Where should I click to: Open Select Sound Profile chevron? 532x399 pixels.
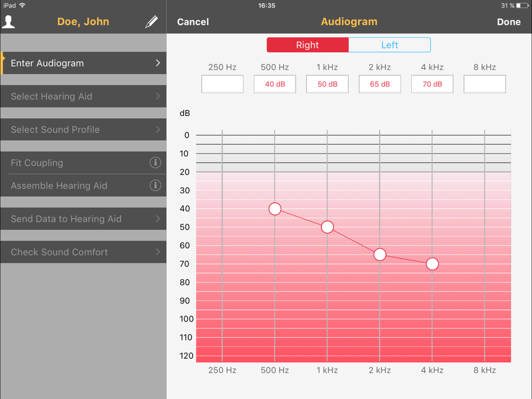158,129
